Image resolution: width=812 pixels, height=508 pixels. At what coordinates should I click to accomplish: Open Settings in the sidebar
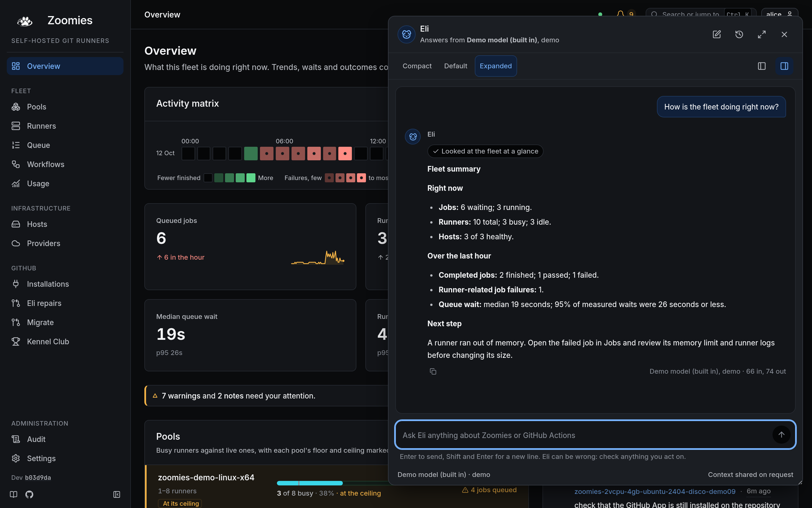click(x=65, y=458)
